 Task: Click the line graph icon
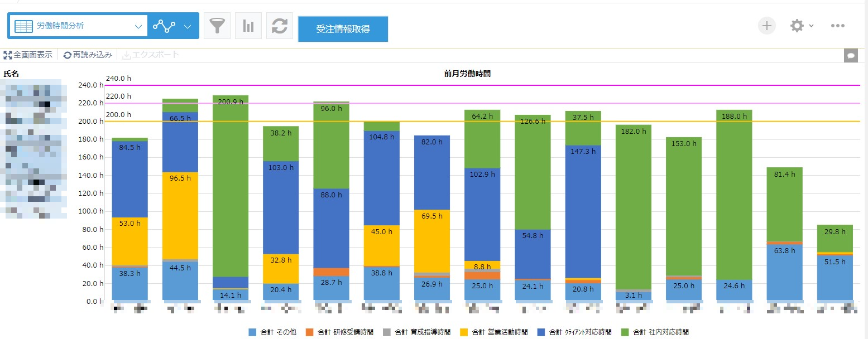(164, 26)
